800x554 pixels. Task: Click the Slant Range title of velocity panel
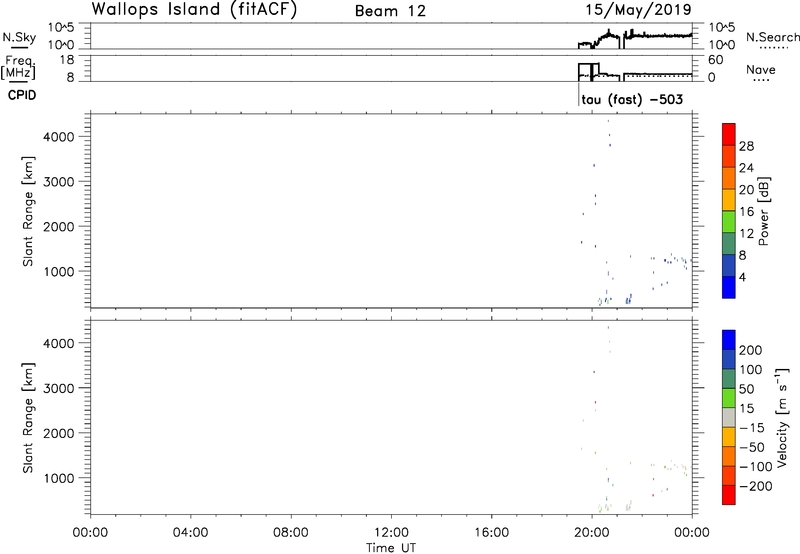point(28,418)
